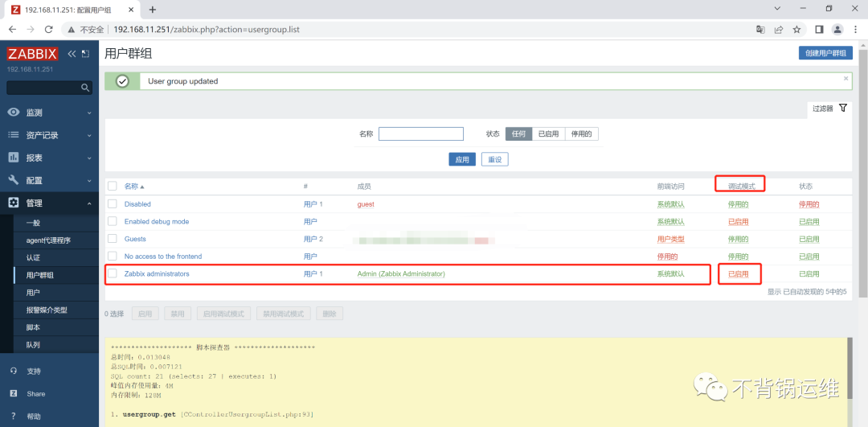Click browser back arrow
Viewport: 868px width, 427px height.
[x=12, y=30]
